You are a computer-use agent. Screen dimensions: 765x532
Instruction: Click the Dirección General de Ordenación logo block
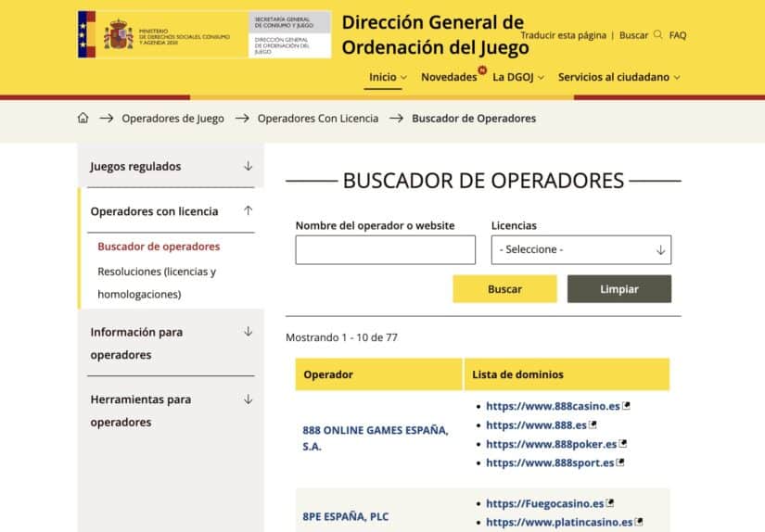pyautogui.click(x=290, y=34)
